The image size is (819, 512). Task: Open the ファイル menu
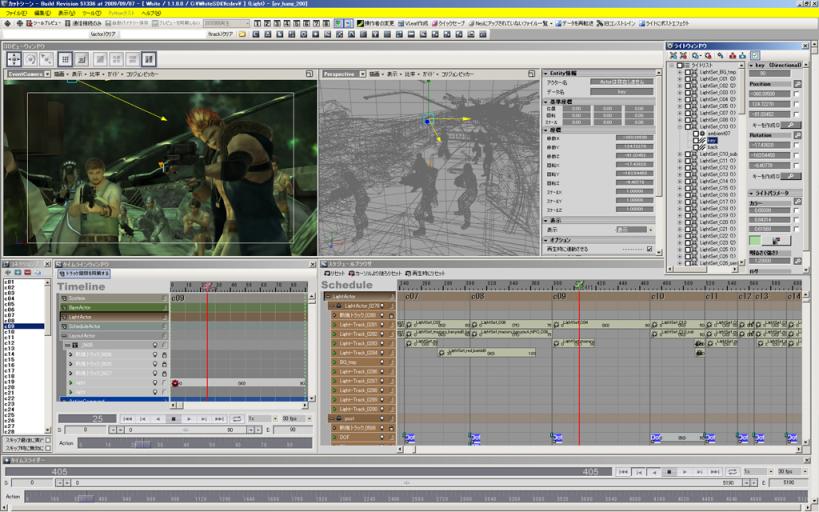16,13
